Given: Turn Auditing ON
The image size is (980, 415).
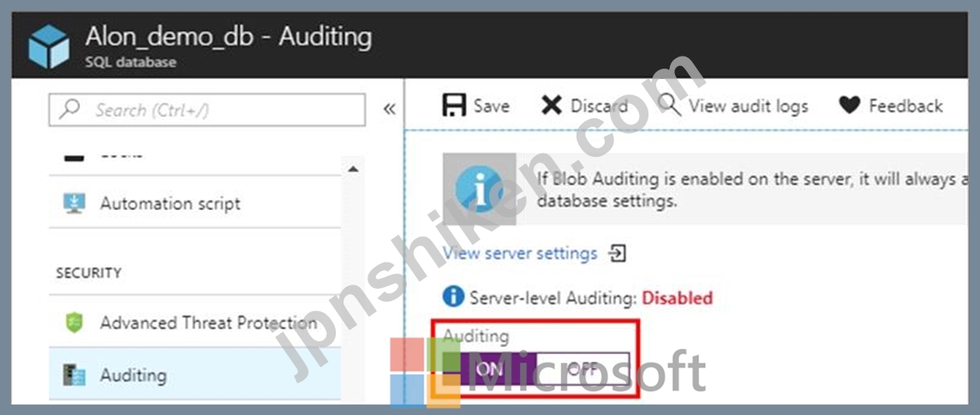Looking at the screenshot, I should [x=489, y=369].
